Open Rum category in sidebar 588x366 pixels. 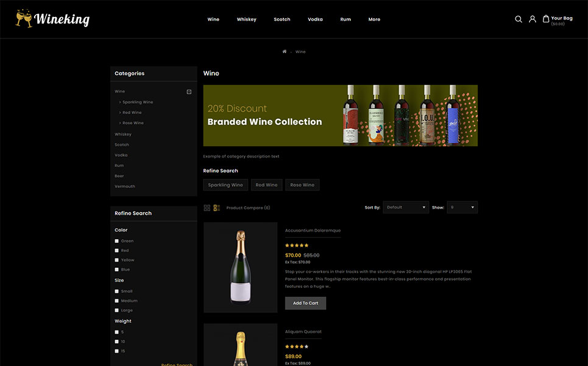119,165
